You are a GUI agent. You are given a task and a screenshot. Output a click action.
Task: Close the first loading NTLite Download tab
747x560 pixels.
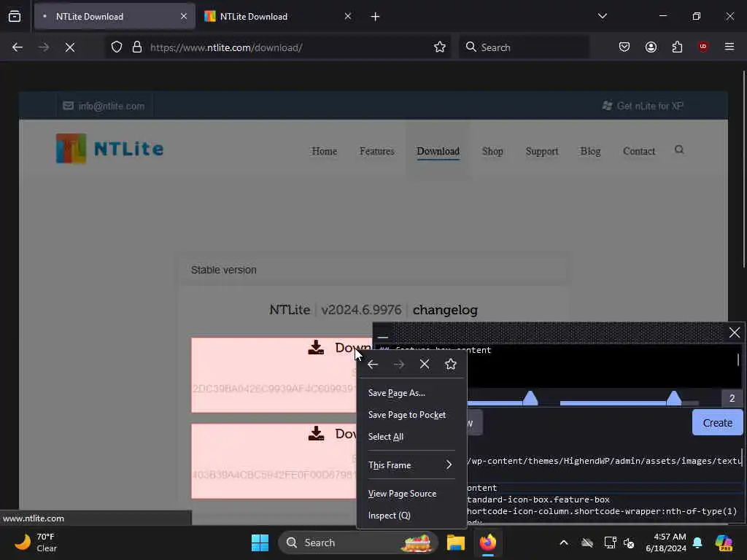[x=184, y=17]
